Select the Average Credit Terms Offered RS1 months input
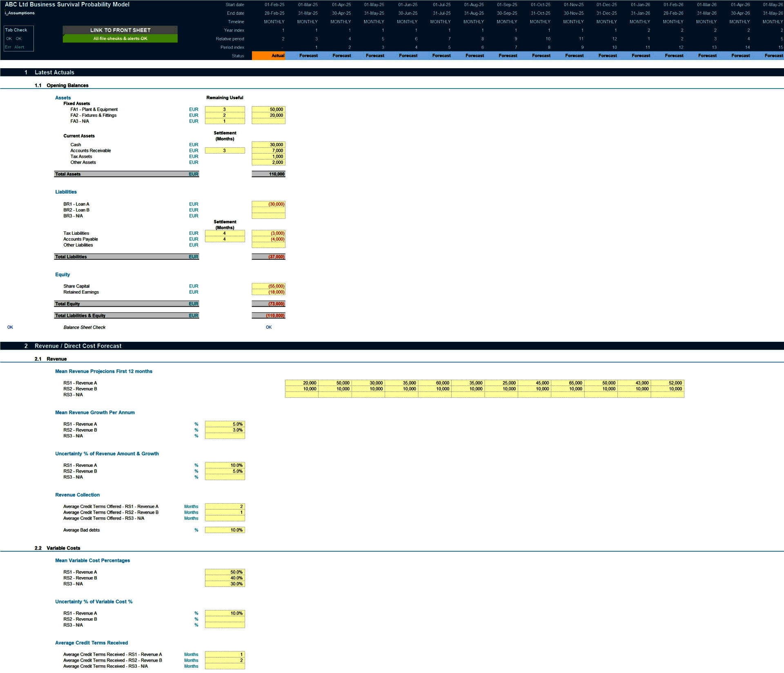 coord(225,506)
